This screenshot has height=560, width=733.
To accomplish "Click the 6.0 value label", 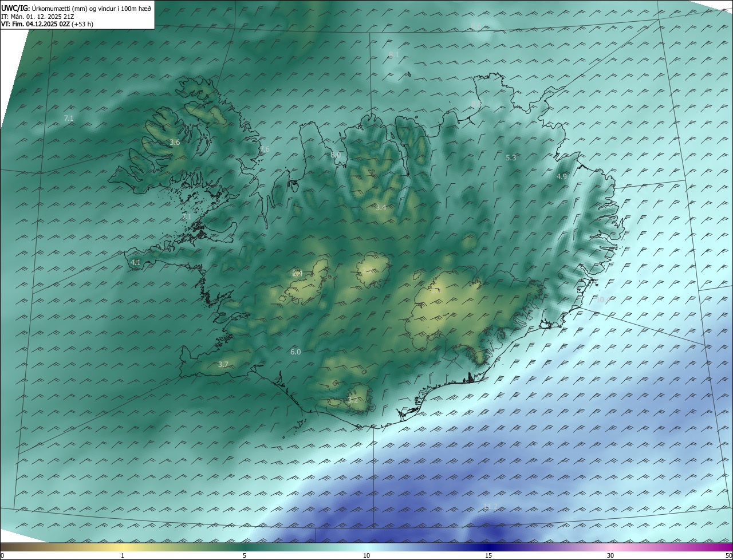I will tap(295, 352).
